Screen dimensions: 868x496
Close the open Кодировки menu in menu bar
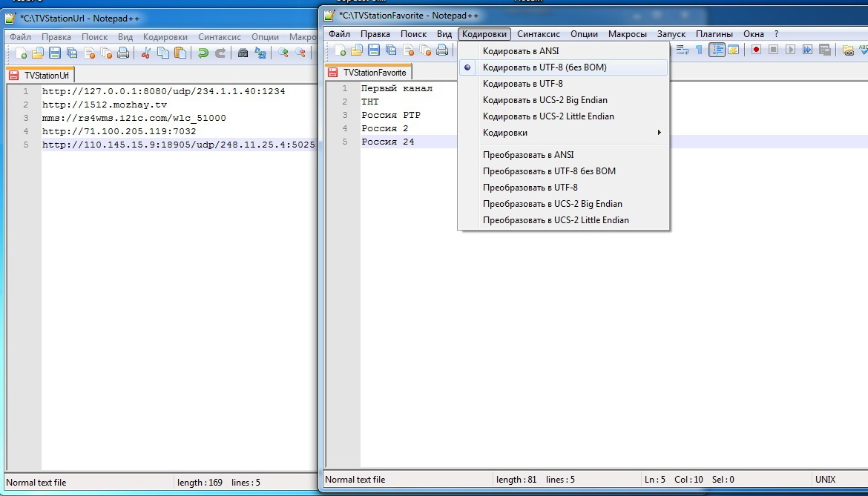[x=484, y=34]
